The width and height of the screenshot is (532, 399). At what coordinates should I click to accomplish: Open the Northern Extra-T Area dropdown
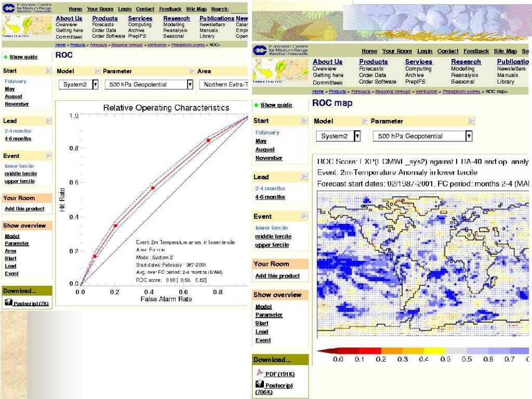click(224, 85)
